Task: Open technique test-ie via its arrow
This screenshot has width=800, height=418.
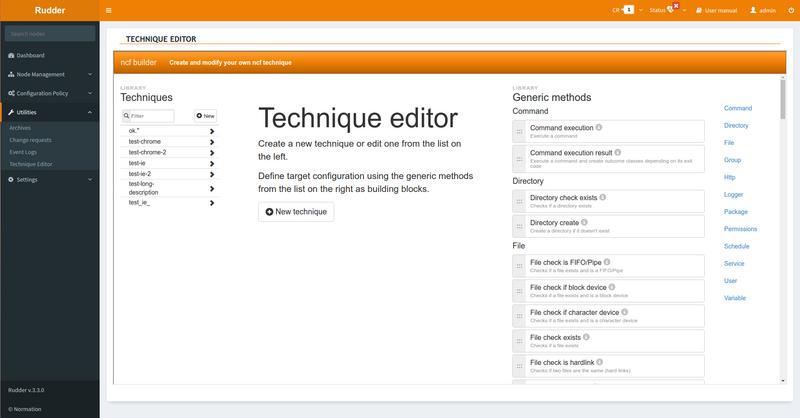Action: [x=212, y=163]
